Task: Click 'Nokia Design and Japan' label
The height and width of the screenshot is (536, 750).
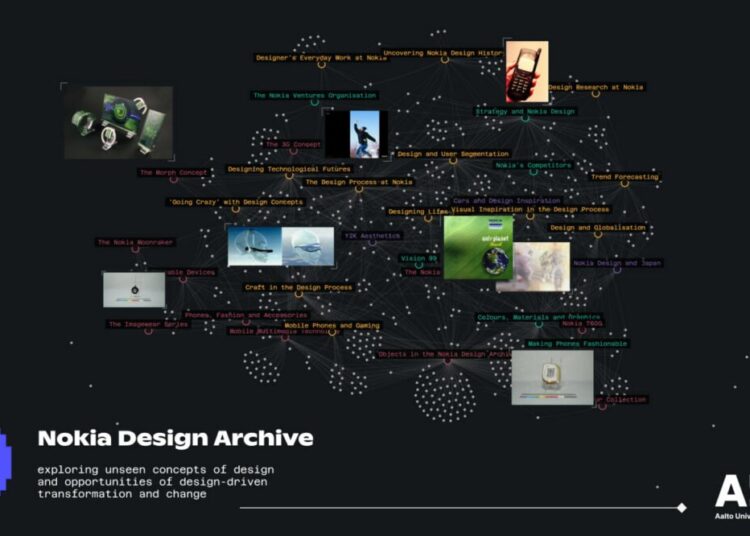Action: tap(617, 263)
